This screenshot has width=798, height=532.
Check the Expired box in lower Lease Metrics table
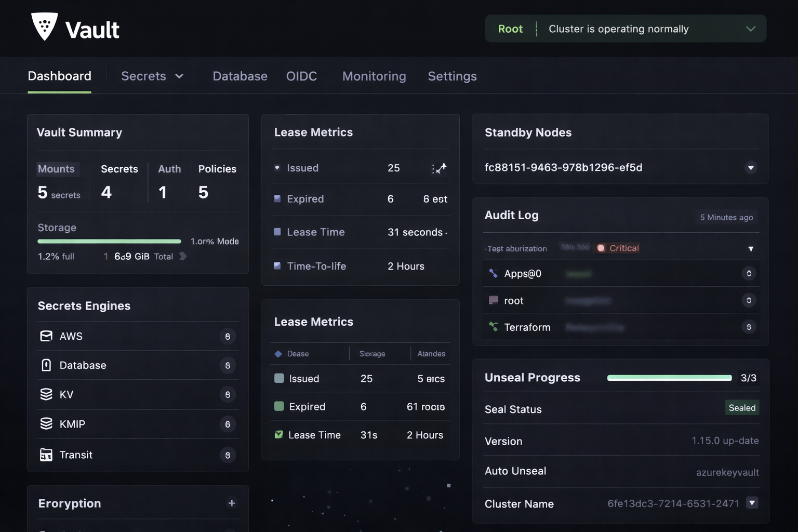[x=279, y=406]
